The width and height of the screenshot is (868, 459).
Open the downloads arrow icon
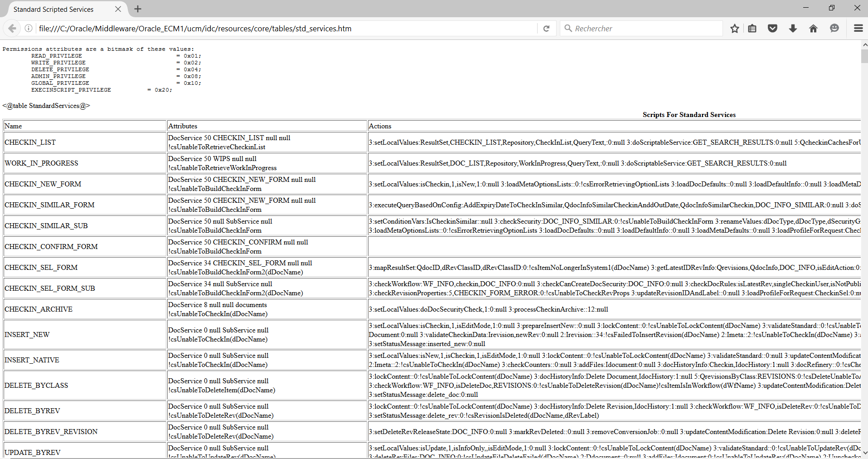coord(793,29)
